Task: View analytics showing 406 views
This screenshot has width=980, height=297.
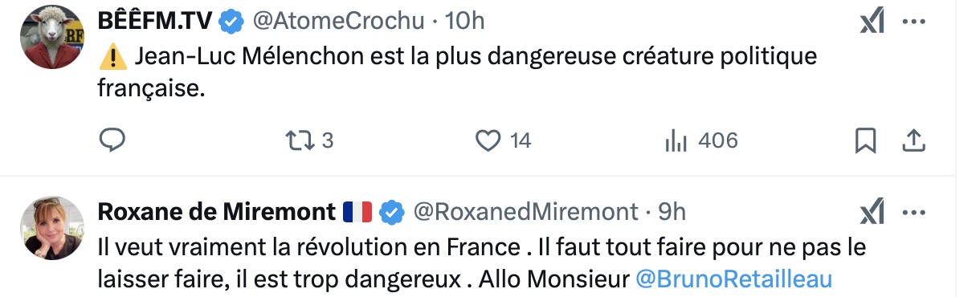Action: click(701, 140)
